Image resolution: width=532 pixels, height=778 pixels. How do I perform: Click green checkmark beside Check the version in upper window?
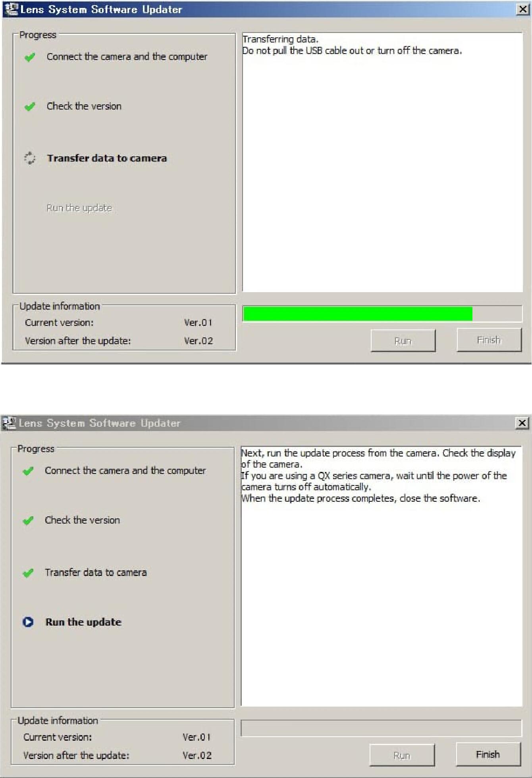coord(30,107)
